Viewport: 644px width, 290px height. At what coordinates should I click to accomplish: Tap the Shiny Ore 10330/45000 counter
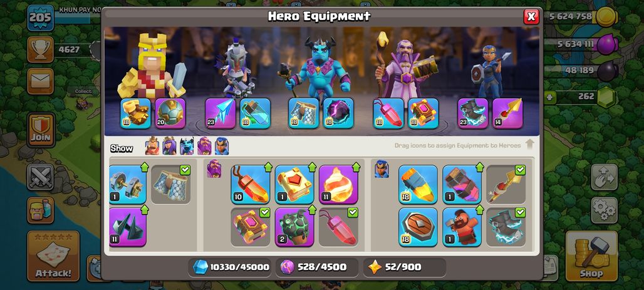pyautogui.click(x=231, y=267)
